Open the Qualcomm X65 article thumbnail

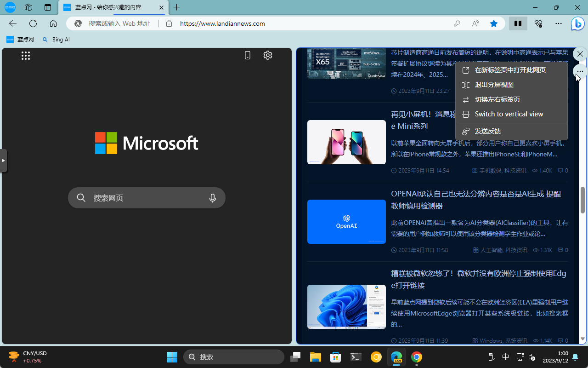[346, 63]
